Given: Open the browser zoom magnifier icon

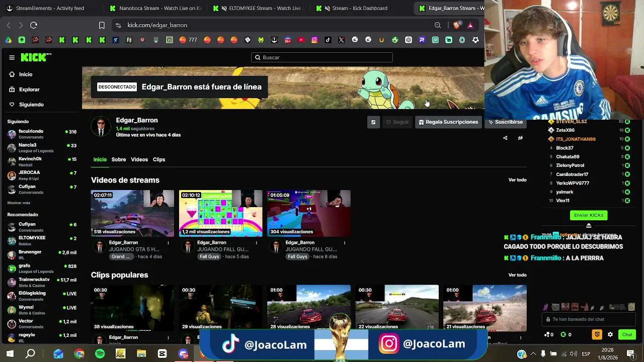Looking at the screenshot, I should pos(438,25).
